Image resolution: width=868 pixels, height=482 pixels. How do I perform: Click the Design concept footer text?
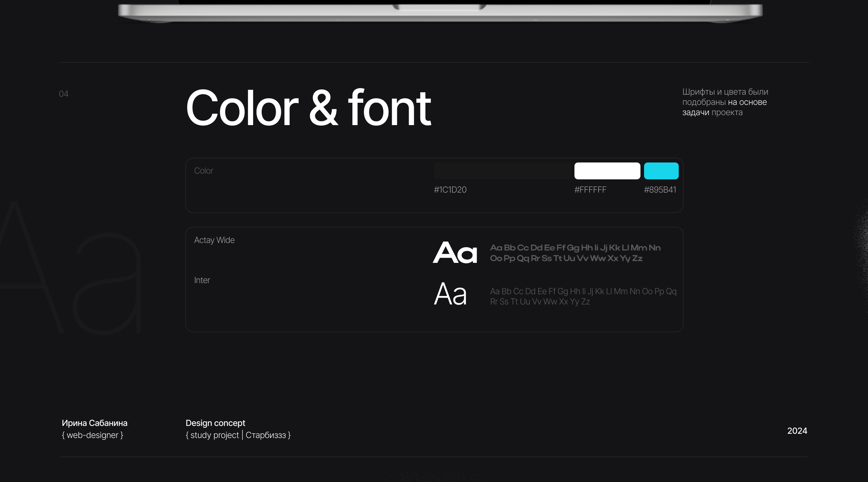click(215, 423)
